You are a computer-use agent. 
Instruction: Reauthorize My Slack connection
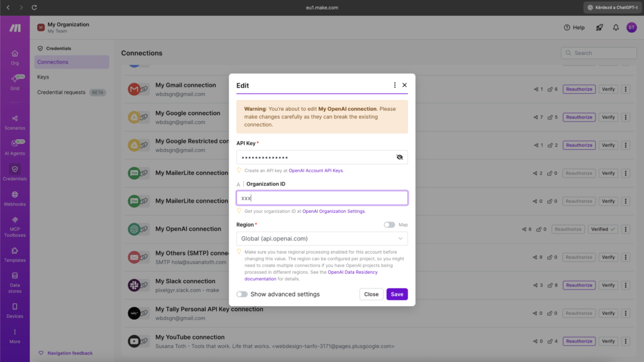pos(579,285)
